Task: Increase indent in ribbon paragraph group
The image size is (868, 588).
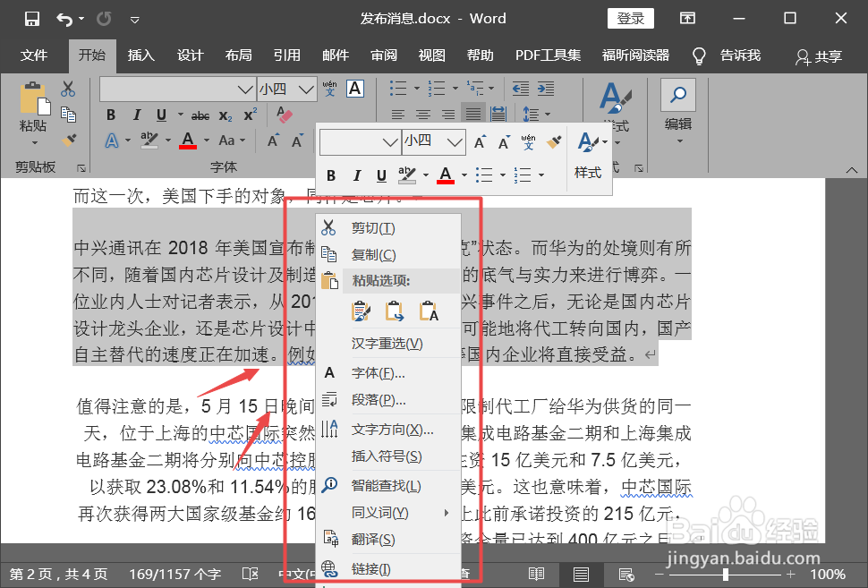Action: (546, 89)
